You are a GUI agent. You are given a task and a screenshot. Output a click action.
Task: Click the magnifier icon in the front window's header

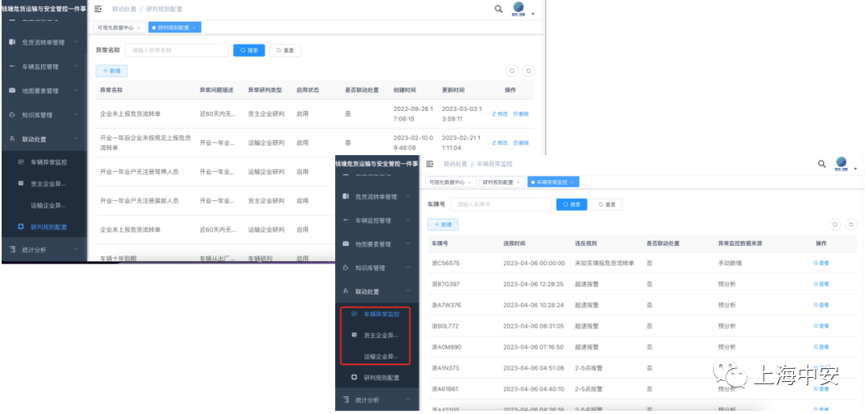click(x=821, y=164)
